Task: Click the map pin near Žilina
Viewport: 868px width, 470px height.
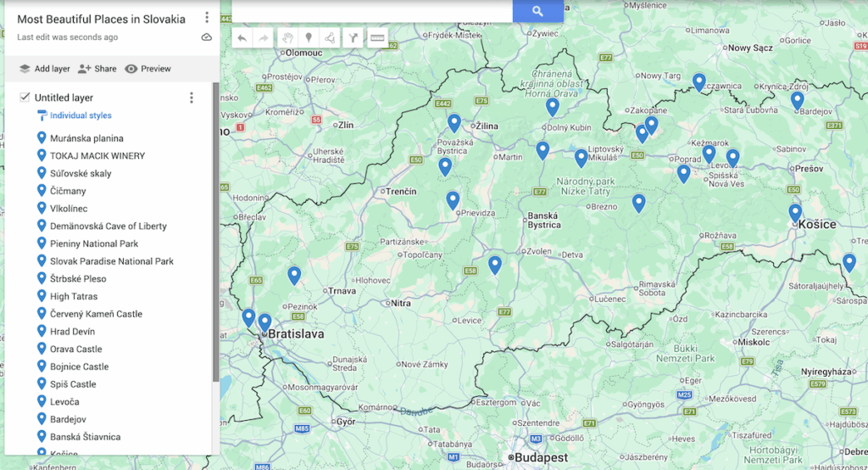Action: point(454,123)
